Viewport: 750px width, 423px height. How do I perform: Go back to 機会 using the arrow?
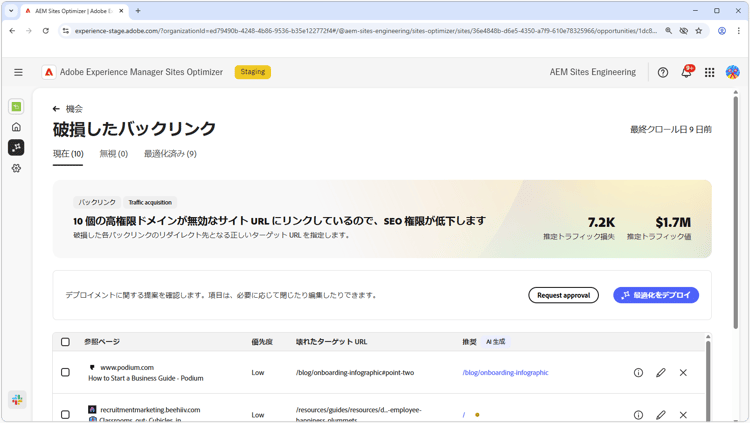click(x=56, y=109)
